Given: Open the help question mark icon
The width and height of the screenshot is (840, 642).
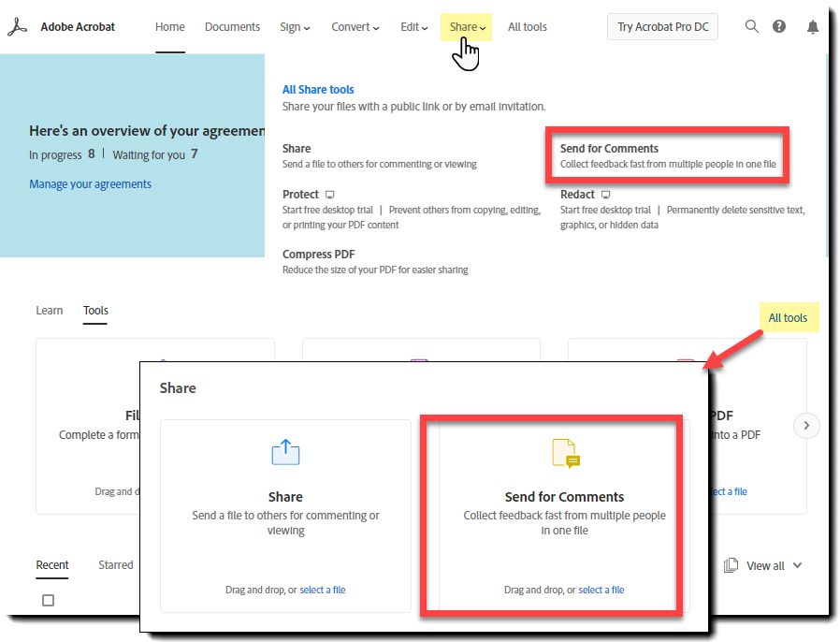Looking at the screenshot, I should click(779, 26).
